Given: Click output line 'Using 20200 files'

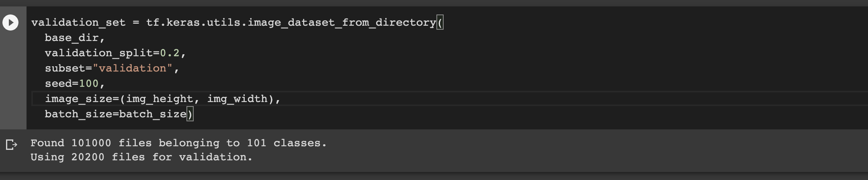Looking at the screenshot, I should coord(141,157).
